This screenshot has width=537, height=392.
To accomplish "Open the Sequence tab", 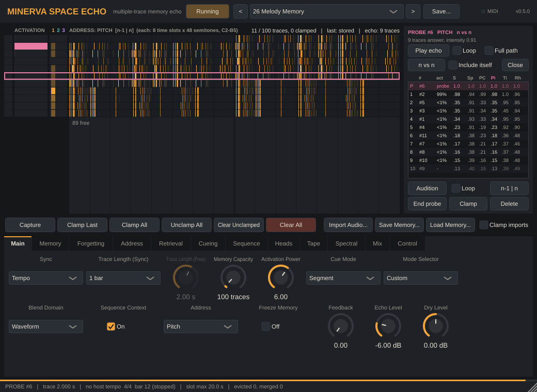I will [247, 243].
